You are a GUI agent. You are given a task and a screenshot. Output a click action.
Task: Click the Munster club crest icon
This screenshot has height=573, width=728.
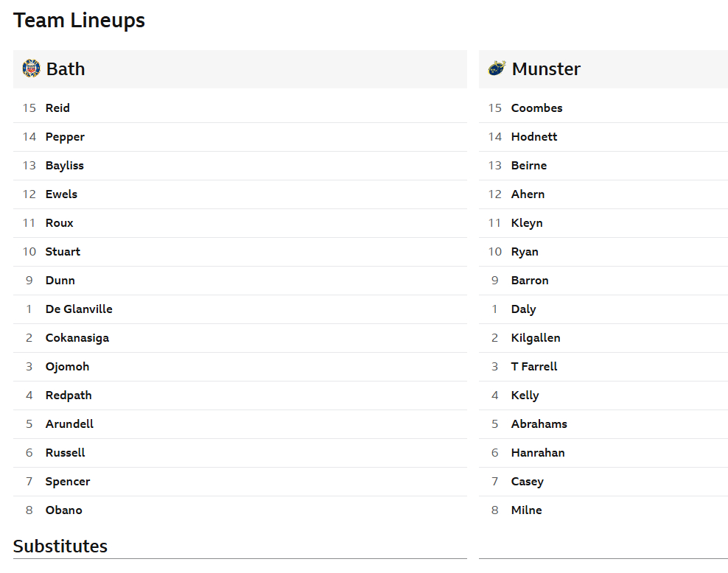point(497,68)
